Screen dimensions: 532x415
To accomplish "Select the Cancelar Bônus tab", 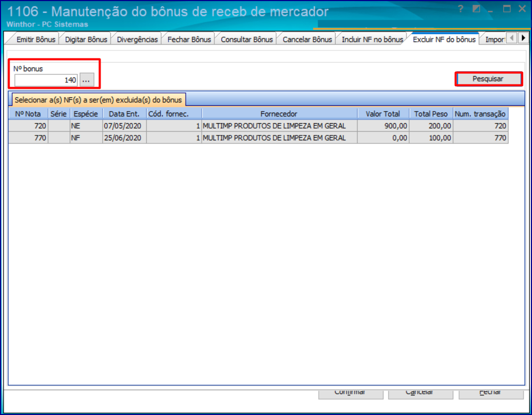I will pyautogui.click(x=307, y=39).
